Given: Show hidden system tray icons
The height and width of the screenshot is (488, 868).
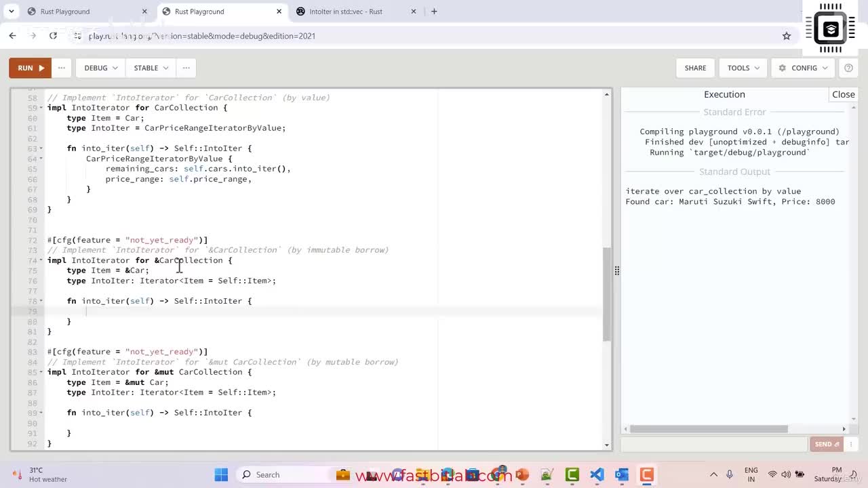Looking at the screenshot, I should 713,474.
